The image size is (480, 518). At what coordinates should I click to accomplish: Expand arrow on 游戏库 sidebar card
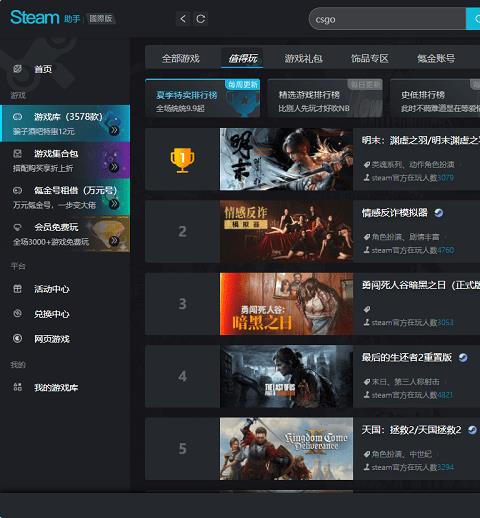114,130
